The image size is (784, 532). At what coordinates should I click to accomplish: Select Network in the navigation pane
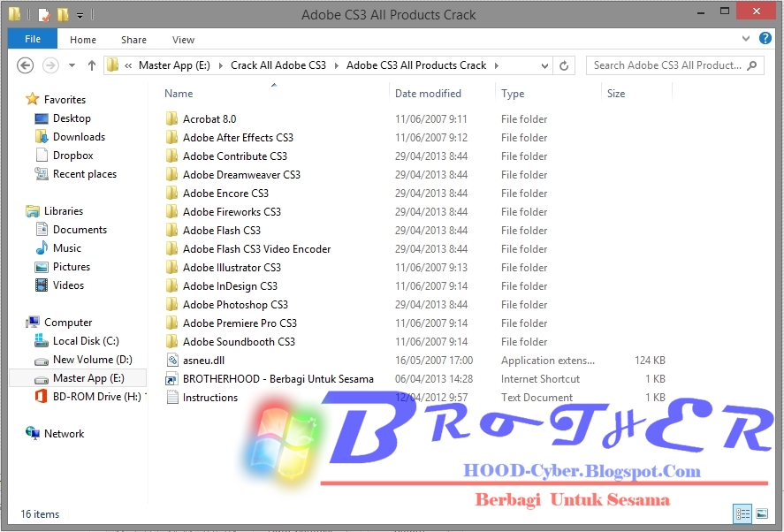pyautogui.click(x=64, y=434)
